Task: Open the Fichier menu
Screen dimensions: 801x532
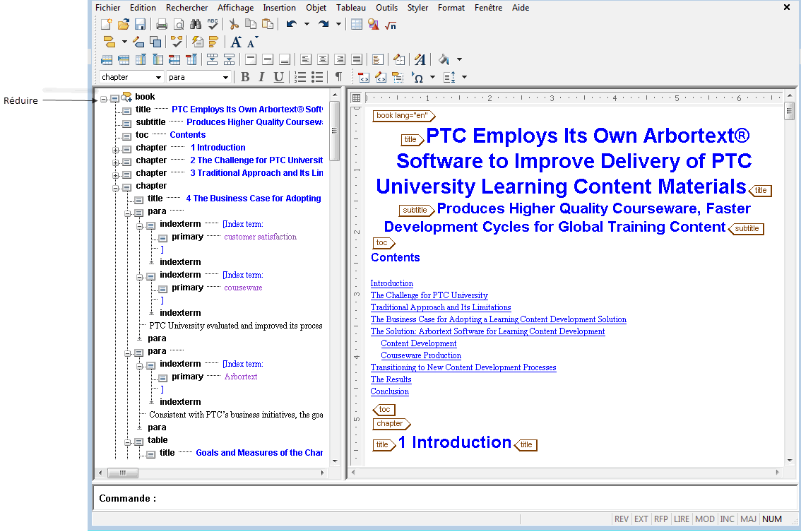Action: click(x=108, y=8)
